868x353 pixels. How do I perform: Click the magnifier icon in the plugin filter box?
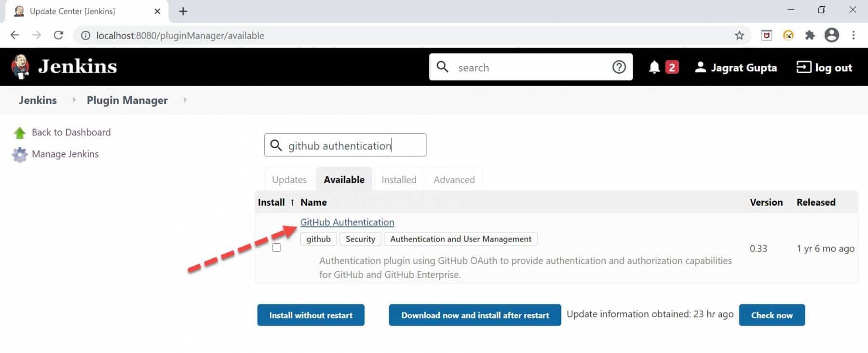click(x=276, y=145)
